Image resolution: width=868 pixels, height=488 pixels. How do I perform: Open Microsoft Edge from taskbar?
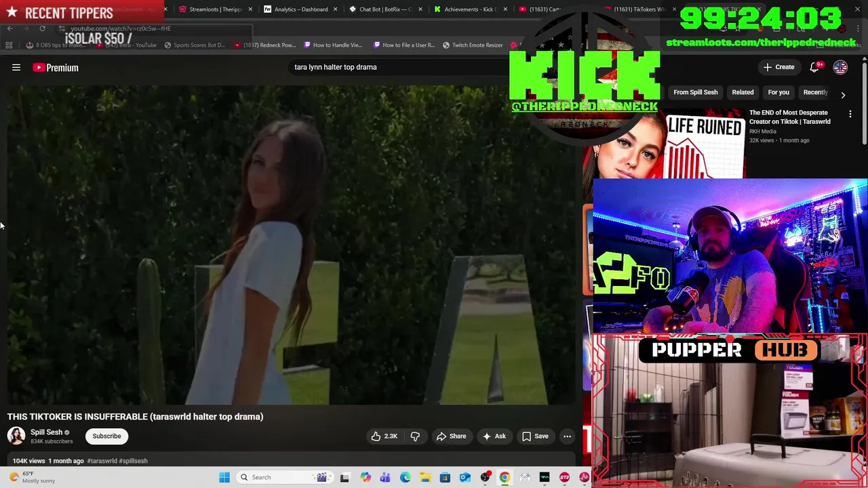pyautogui.click(x=405, y=477)
